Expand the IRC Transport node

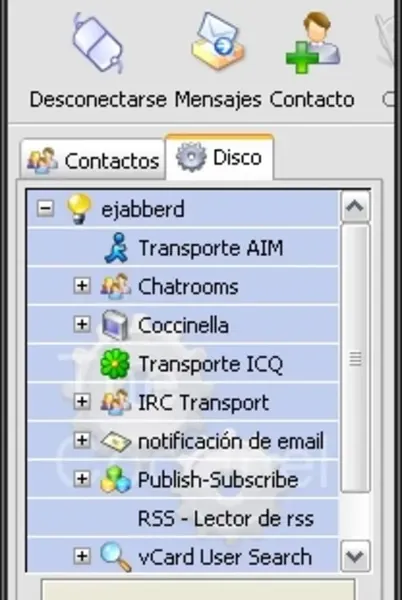click(82, 402)
